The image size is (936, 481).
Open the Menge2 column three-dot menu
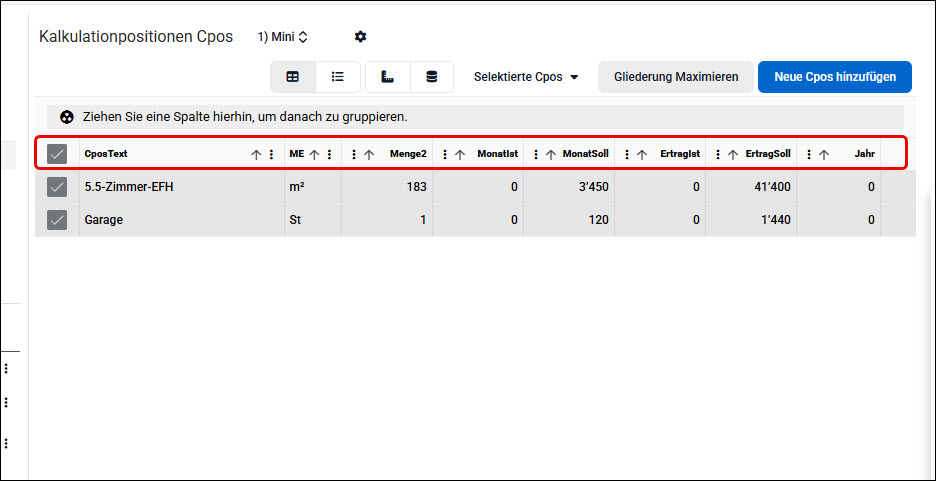[353, 155]
